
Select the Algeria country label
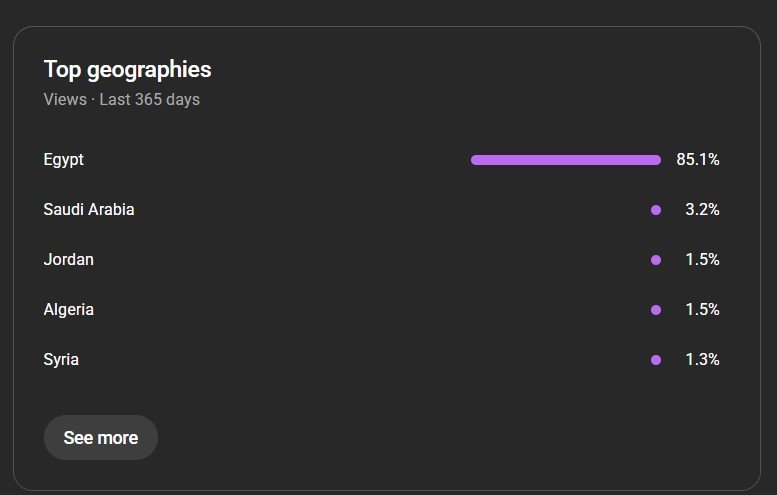tap(69, 310)
